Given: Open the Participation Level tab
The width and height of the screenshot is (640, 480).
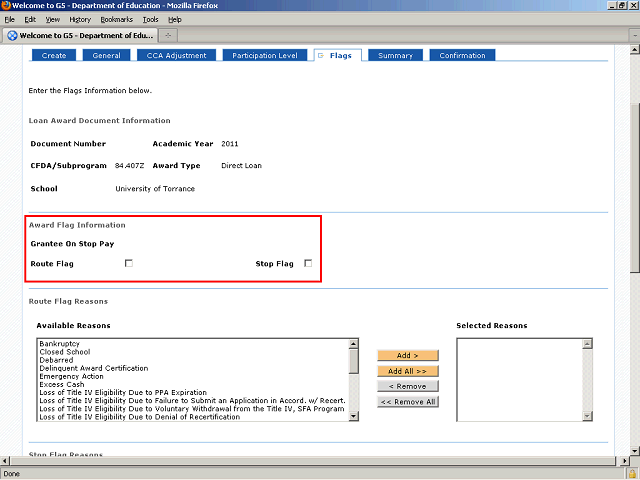Looking at the screenshot, I should click(265, 56).
